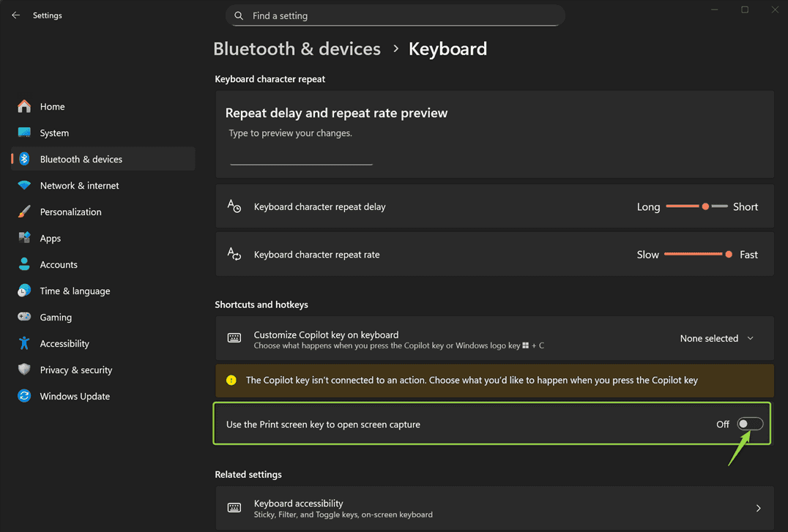Click the repeat rate preview text field
788x532 pixels.
tap(301, 157)
